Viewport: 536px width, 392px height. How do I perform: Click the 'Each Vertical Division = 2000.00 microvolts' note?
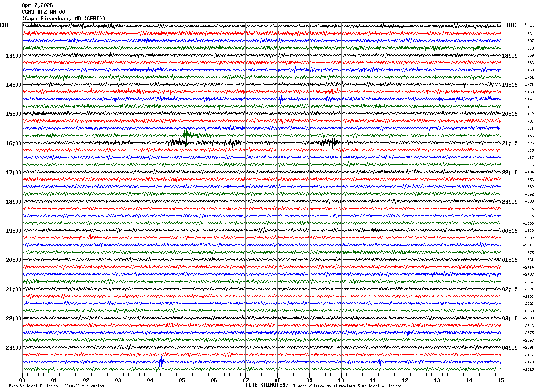click(x=56, y=386)
